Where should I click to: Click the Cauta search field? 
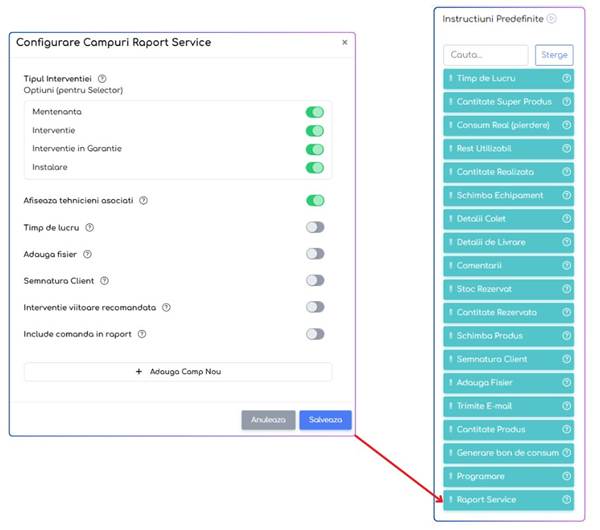click(486, 55)
